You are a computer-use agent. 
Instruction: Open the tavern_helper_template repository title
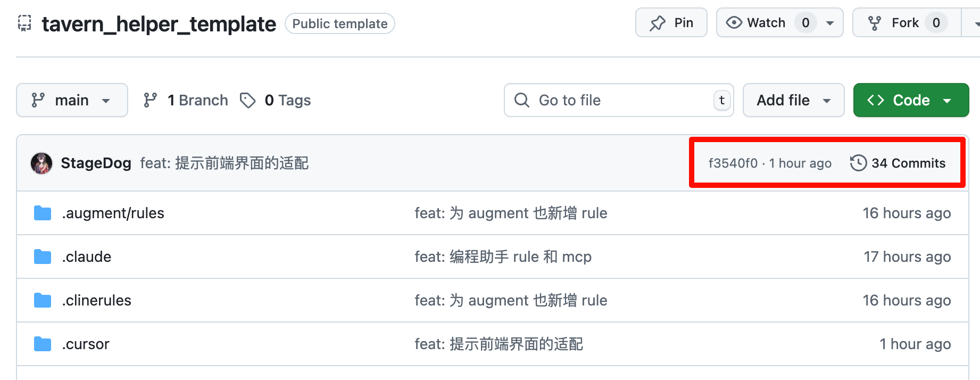[x=159, y=24]
